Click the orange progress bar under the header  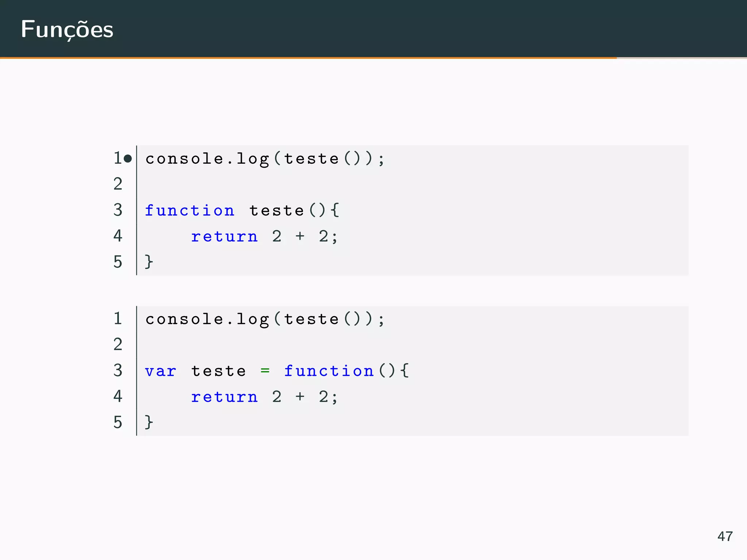click(x=308, y=58)
